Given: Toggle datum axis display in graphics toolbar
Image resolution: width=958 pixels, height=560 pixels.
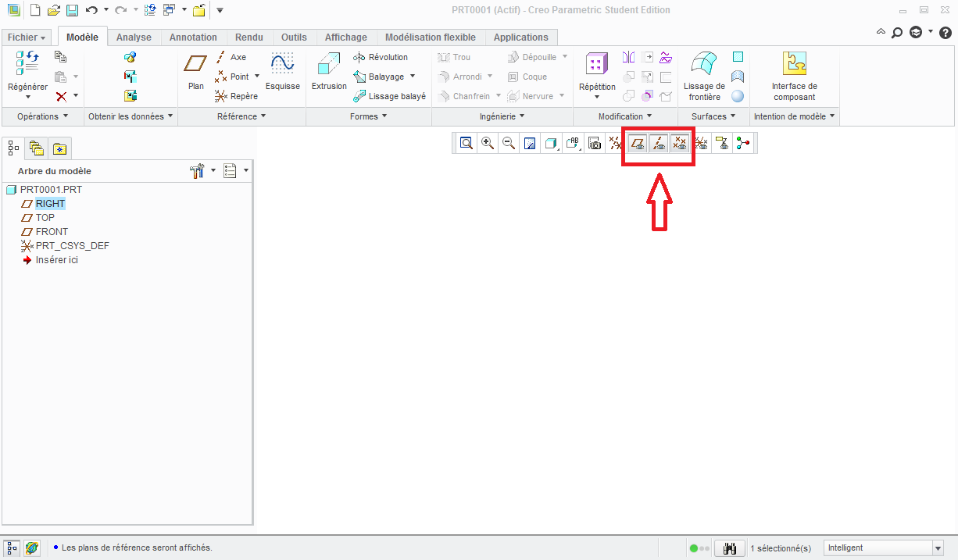Looking at the screenshot, I should click(659, 143).
